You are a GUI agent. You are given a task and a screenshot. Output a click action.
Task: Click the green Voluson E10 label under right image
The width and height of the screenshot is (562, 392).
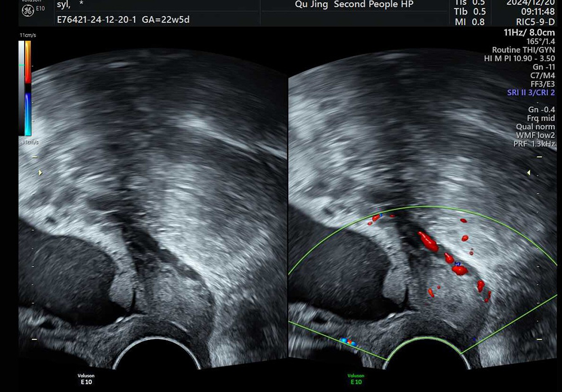coord(356,379)
